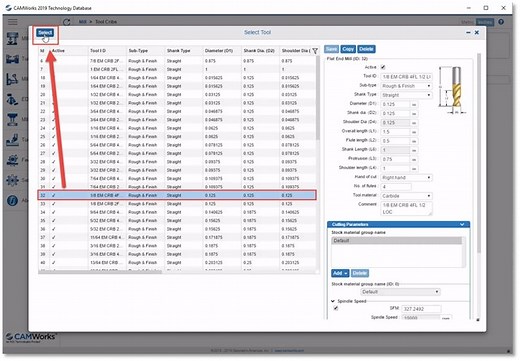The height and width of the screenshot is (361, 520).
Task: Click the Tool ID input field
Action: point(406,77)
